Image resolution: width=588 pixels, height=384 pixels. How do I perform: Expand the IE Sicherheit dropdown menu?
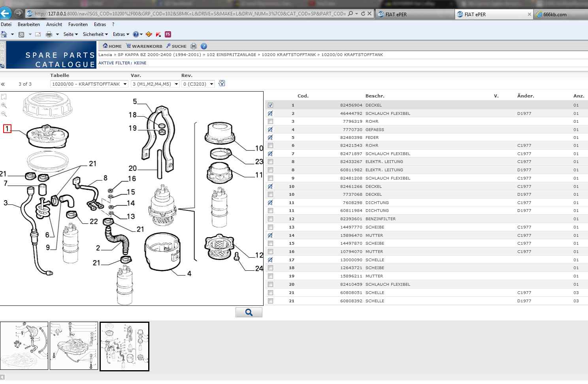pyautogui.click(x=95, y=34)
